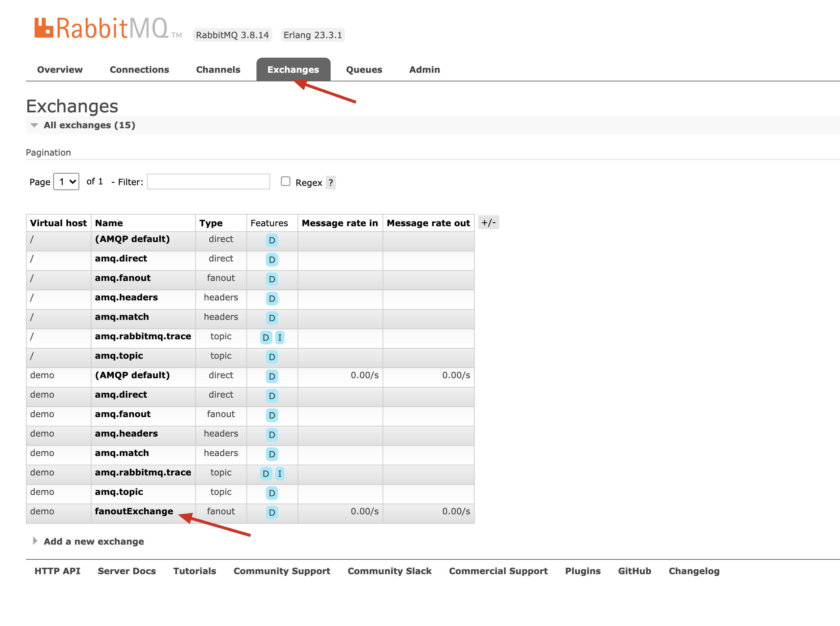Sort by the Name column header
Screen dimensions: 840x626
tap(109, 223)
